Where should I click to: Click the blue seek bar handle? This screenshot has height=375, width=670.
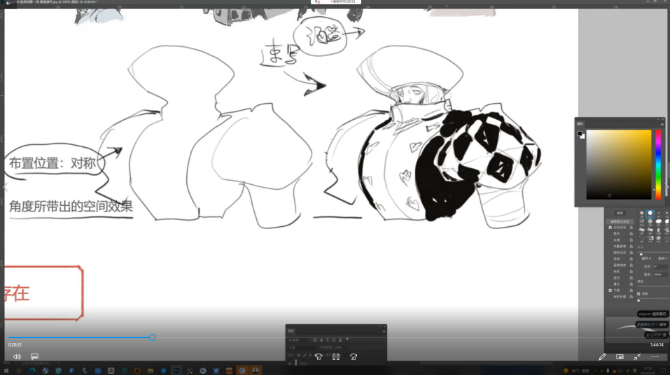[x=153, y=337]
